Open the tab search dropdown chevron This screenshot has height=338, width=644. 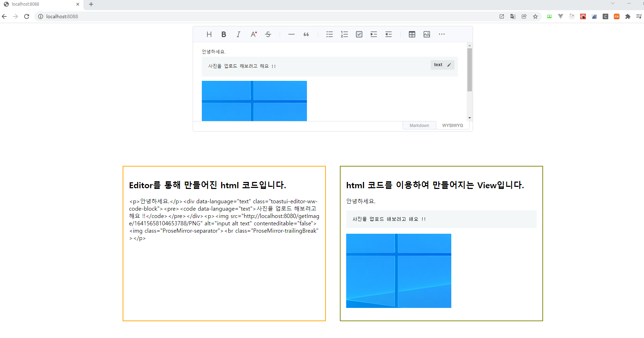point(613,3)
